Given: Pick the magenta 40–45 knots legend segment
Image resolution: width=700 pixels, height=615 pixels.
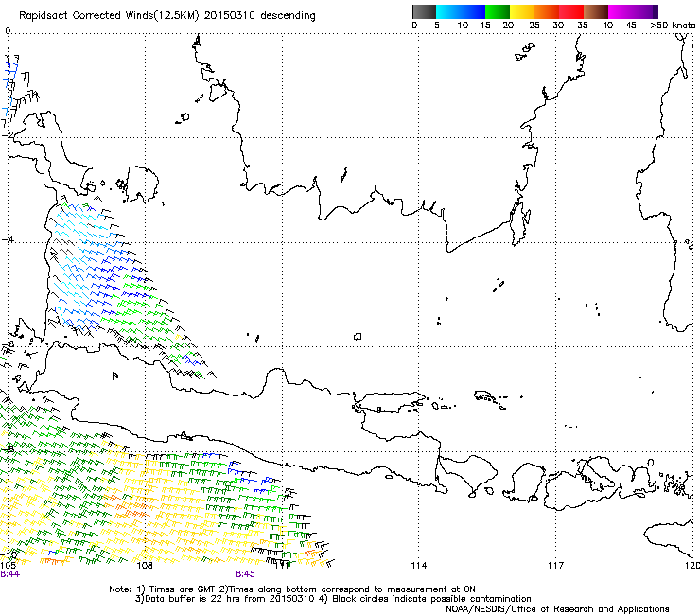Looking at the screenshot, I should (x=621, y=11).
